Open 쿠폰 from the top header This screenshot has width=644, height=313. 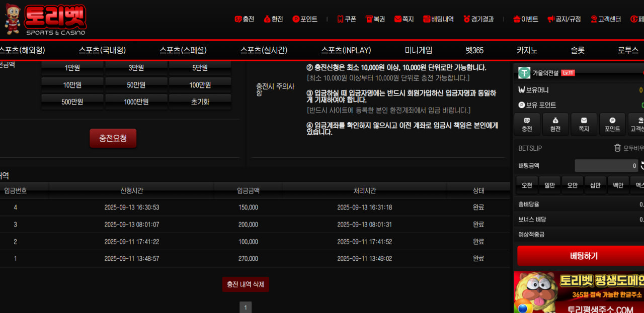pos(346,19)
